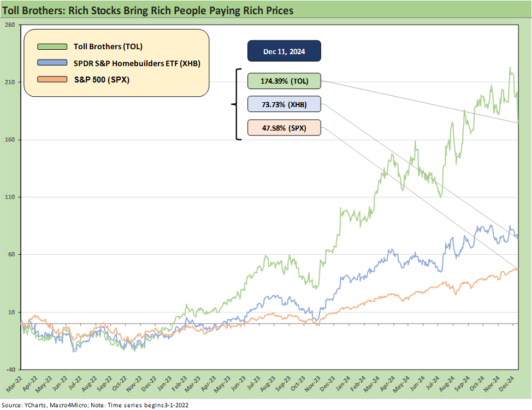Click the orange S&P 500 legend swatch
This screenshot has width=532, height=410.
(x=52, y=79)
